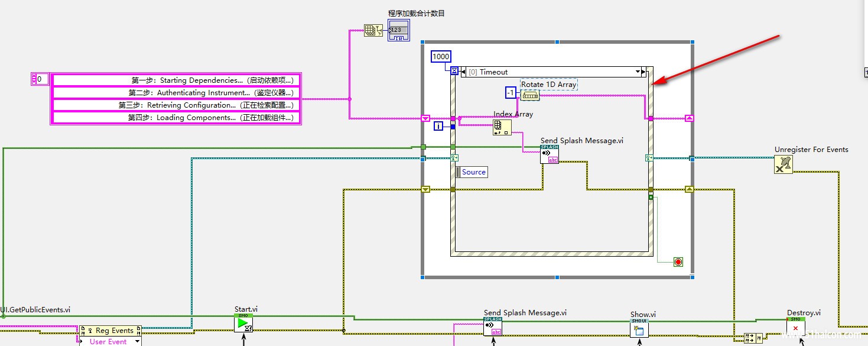Viewport: 868px width, 346px height.
Task: Click the Source event data node
Action: (472, 172)
